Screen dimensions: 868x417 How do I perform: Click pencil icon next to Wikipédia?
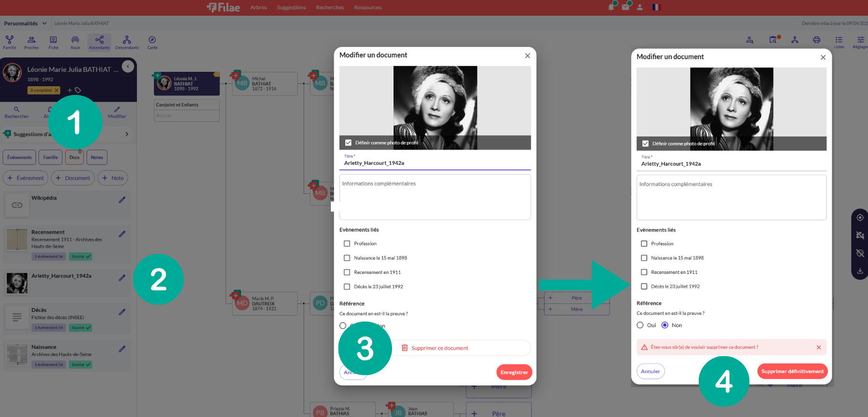pos(122,200)
